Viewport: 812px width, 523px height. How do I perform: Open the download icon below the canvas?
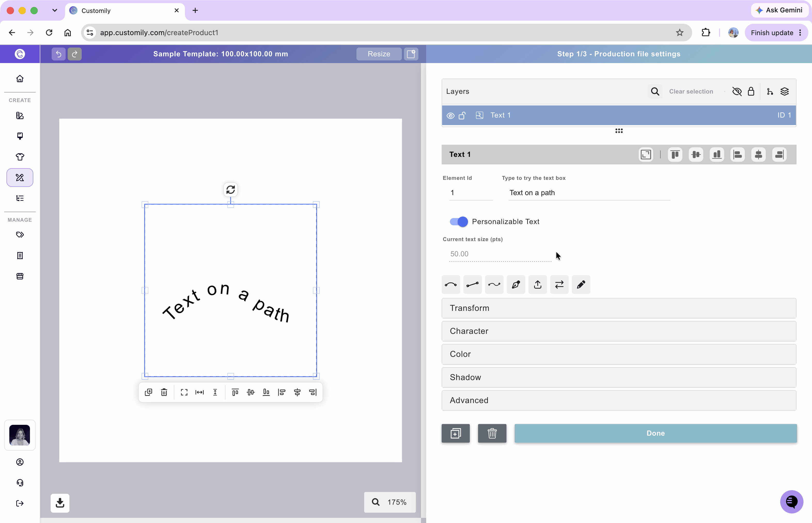[60, 503]
